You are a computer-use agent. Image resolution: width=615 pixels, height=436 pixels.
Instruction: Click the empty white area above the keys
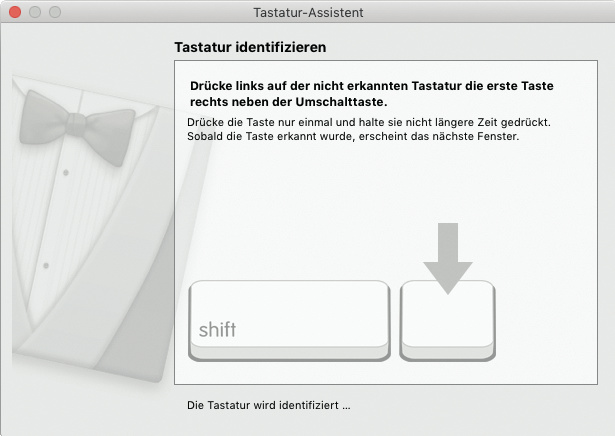[300, 210]
